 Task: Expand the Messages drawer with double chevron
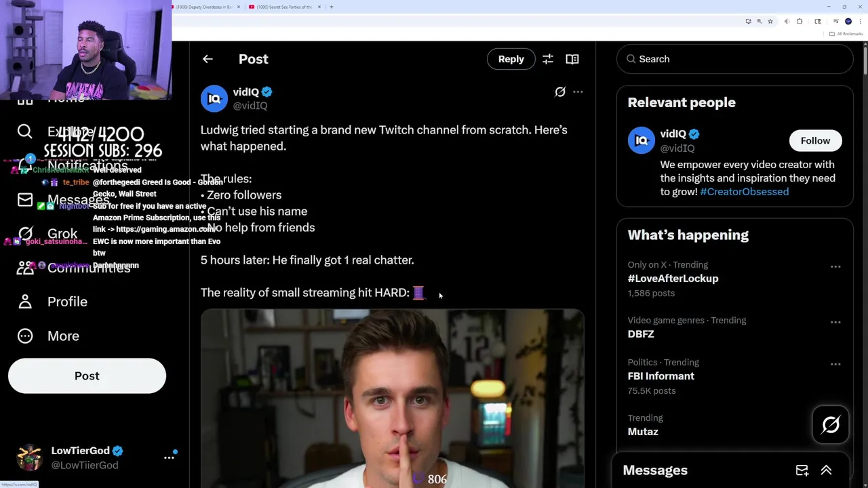(x=827, y=470)
